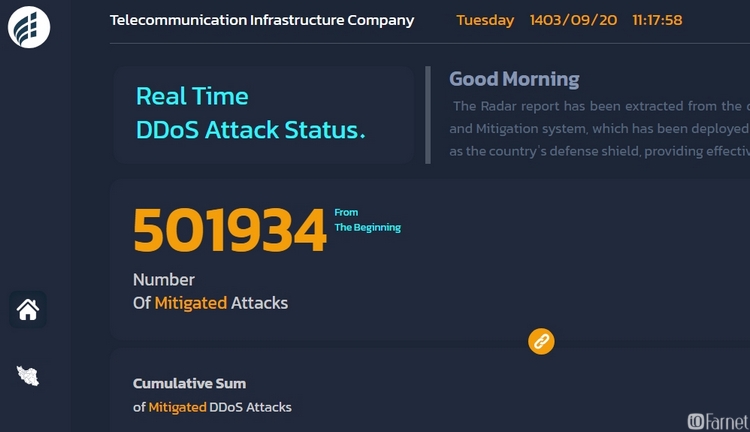Click of Mitigated DDoS Attacks subtitle
Image resolution: width=750 pixels, height=432 pixels.
pos(212,407)
